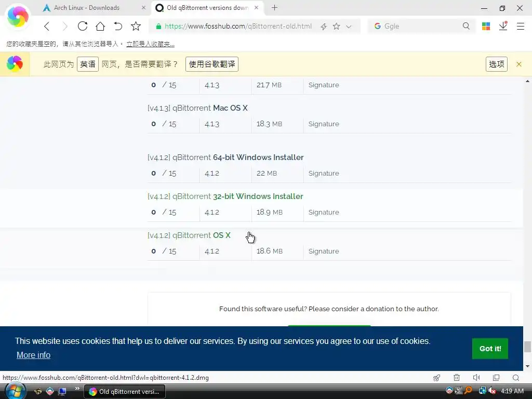
Task: Open a new tab with plus button
Action: (274, 7)
